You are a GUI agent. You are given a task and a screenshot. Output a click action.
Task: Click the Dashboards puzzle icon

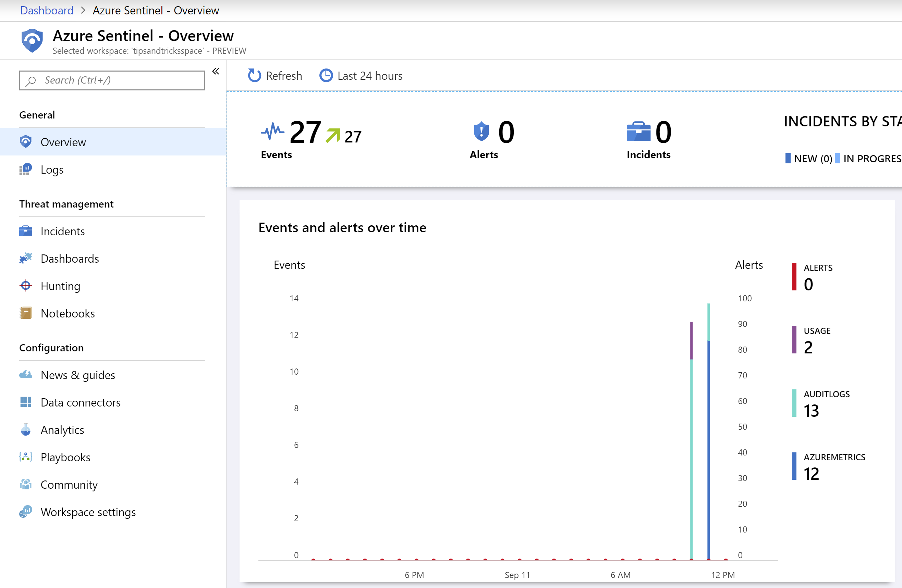point(26,258)
